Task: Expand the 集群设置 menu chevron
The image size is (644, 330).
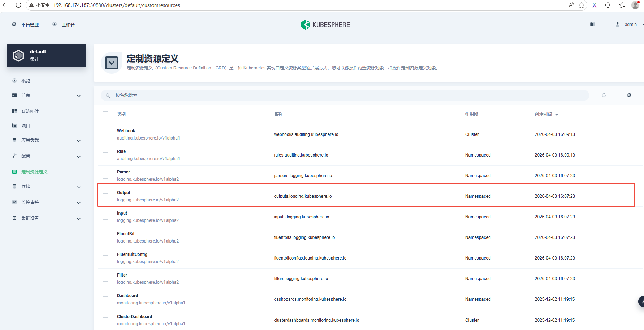Action: (79, 219)
